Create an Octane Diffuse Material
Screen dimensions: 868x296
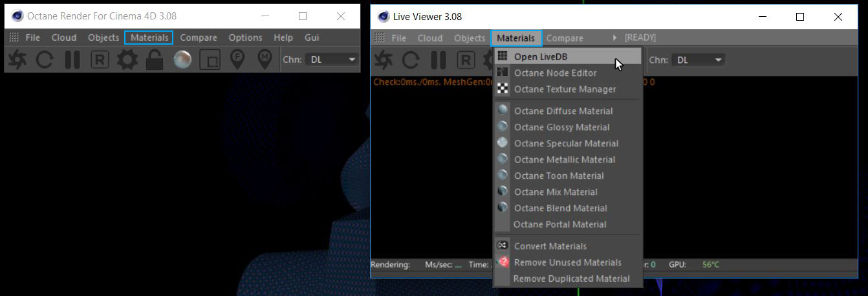(x=568, y=111)
